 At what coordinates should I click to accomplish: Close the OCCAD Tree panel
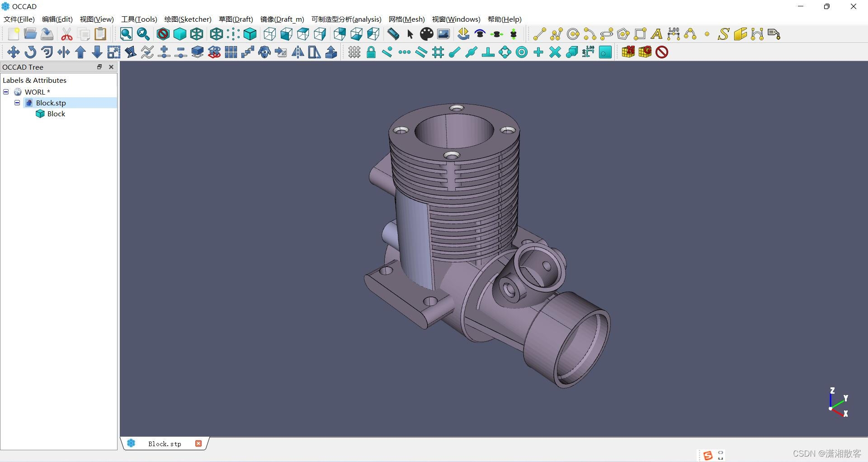111,67
